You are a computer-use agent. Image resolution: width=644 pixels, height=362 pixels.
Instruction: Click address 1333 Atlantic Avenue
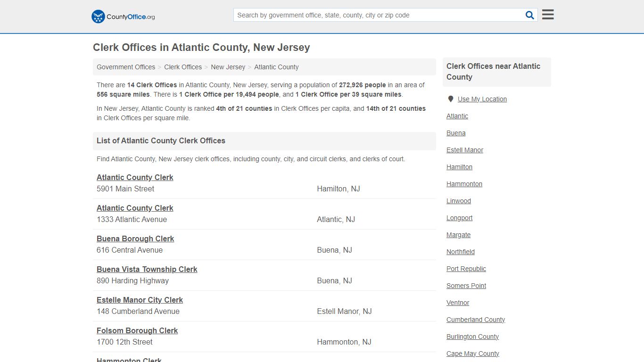[132, 219]
